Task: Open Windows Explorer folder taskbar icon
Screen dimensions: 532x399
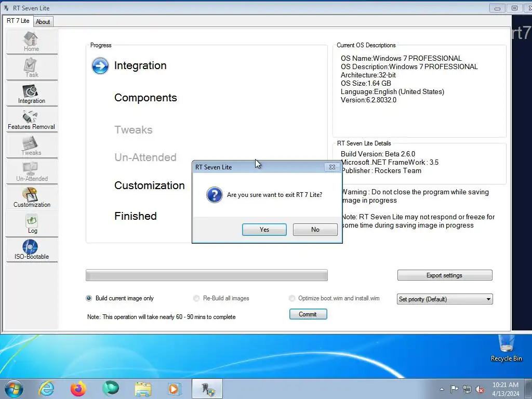Action: coord(143,389)
